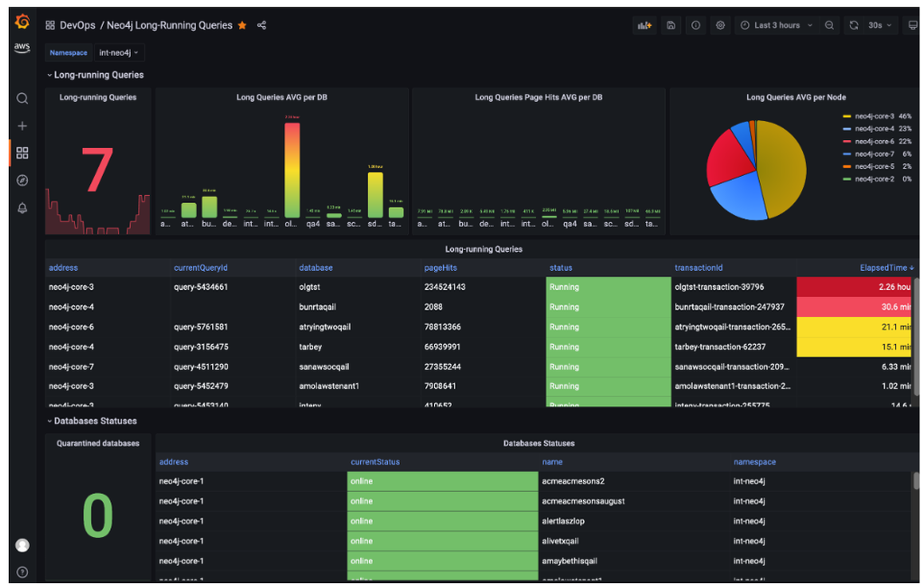The image size is (924, 585).
Task: Open the help question mark icon
Action: coord(23,572)
